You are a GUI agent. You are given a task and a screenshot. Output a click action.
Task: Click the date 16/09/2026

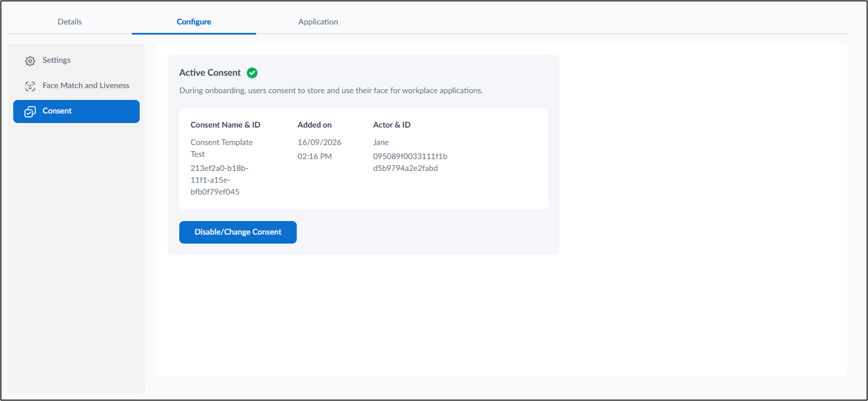click(x=319, y=143)
